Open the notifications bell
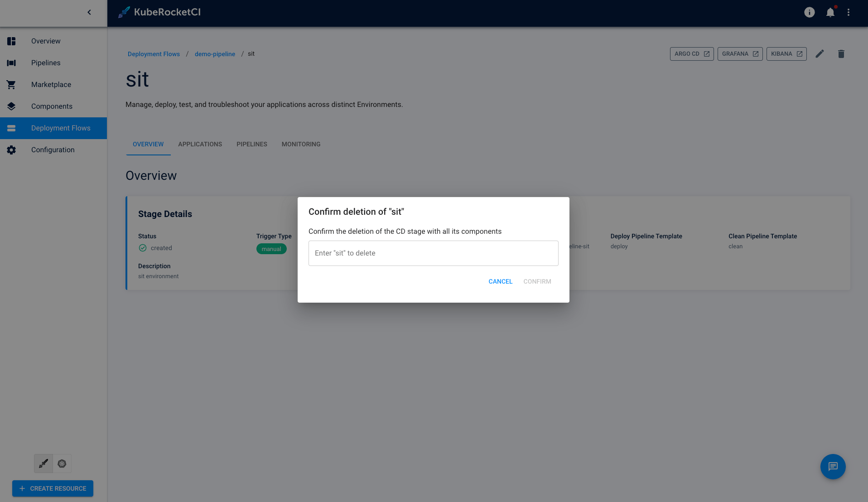The width and height of the screenshot is (868, 502). click(x=830, y=12)
